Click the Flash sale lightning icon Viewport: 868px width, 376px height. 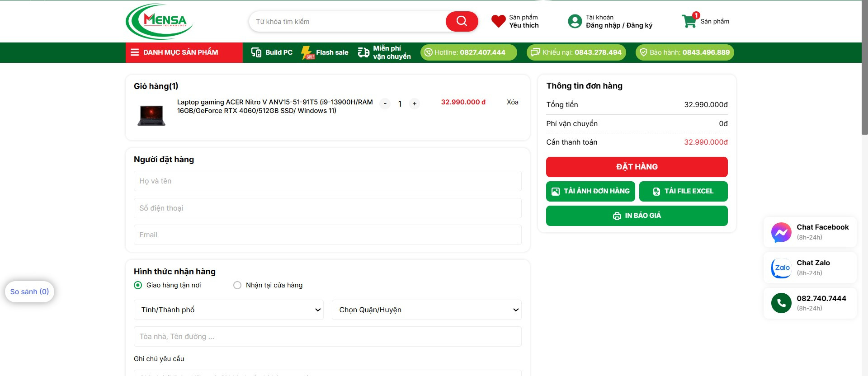[x=307, y=52]
